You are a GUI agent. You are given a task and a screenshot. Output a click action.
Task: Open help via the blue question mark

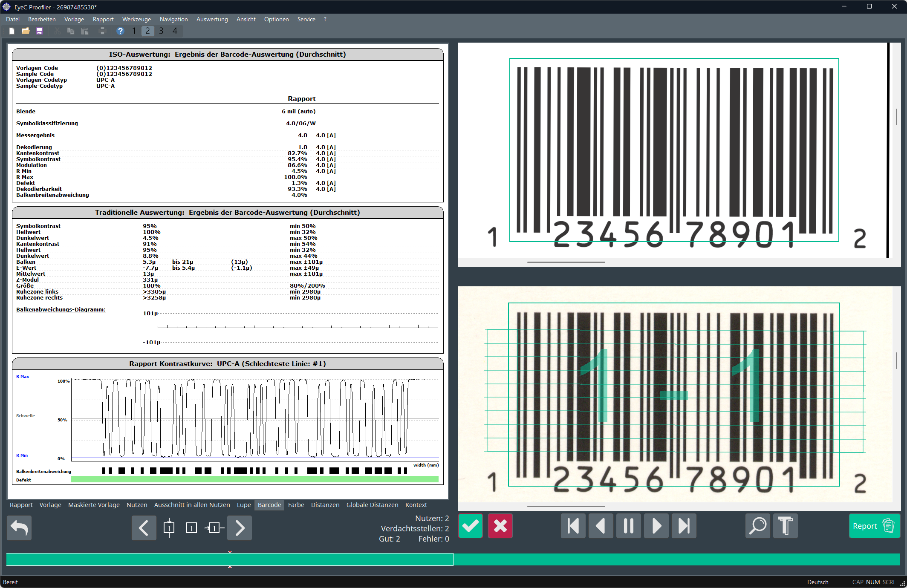click(120, 31)
